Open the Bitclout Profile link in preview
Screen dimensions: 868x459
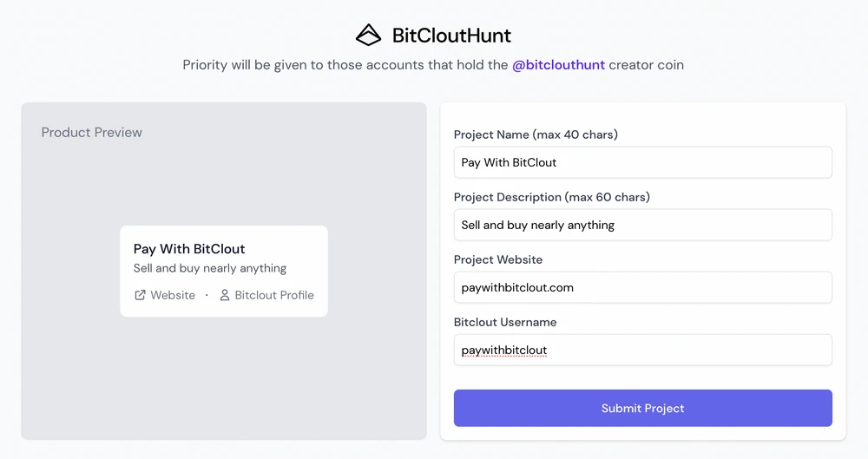point(273,295)
